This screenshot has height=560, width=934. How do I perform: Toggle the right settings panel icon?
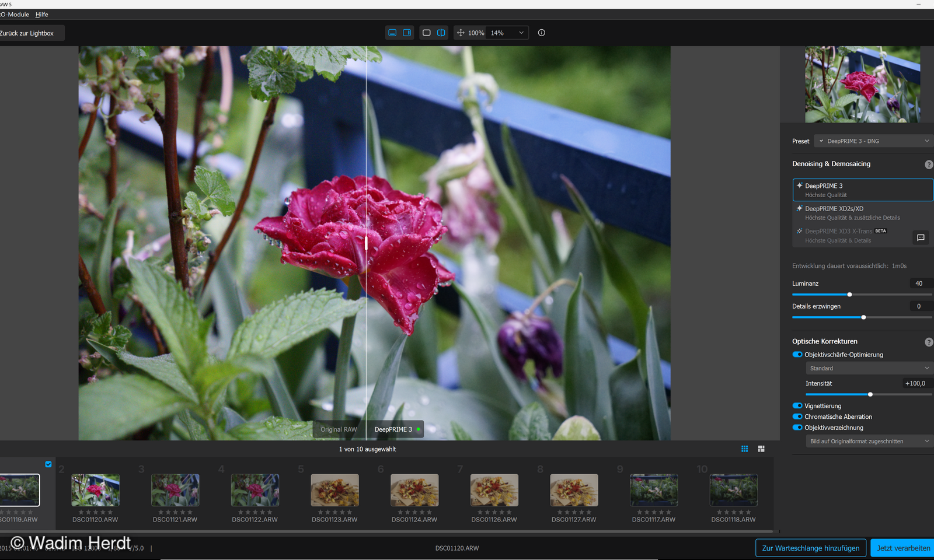click(x=407, y=33)
